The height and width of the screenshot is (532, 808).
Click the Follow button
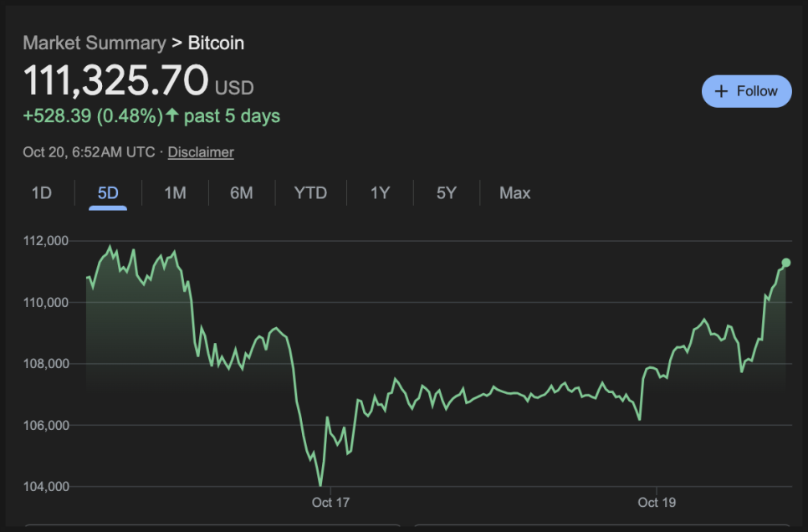[746, 91]
